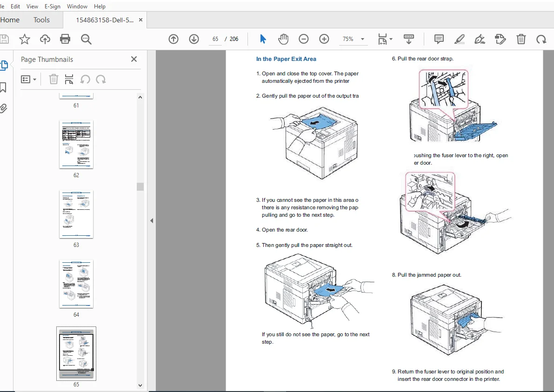Choose the Hand pan tool
This screenshot has width=554, height=392.
pyautogui.click(x=283, y=39)
